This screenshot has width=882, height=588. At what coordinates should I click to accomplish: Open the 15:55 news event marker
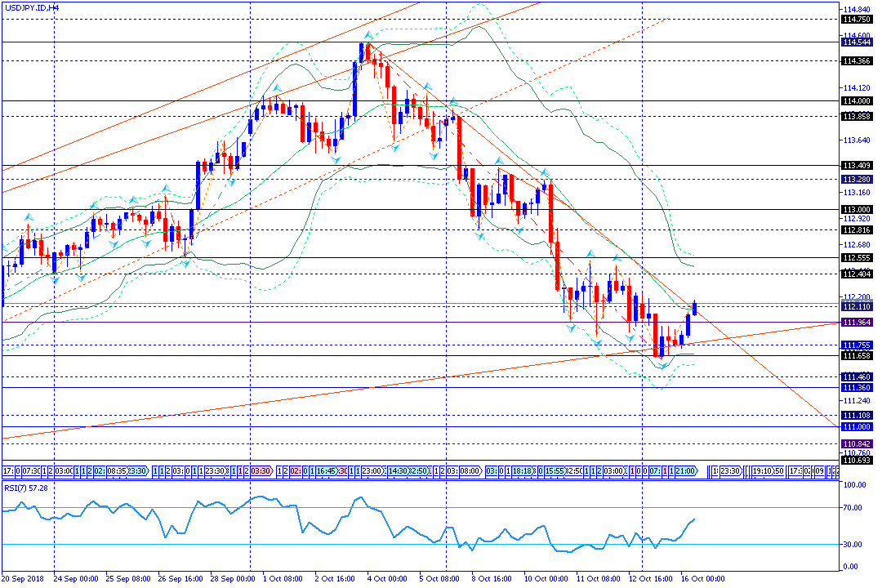555,471
